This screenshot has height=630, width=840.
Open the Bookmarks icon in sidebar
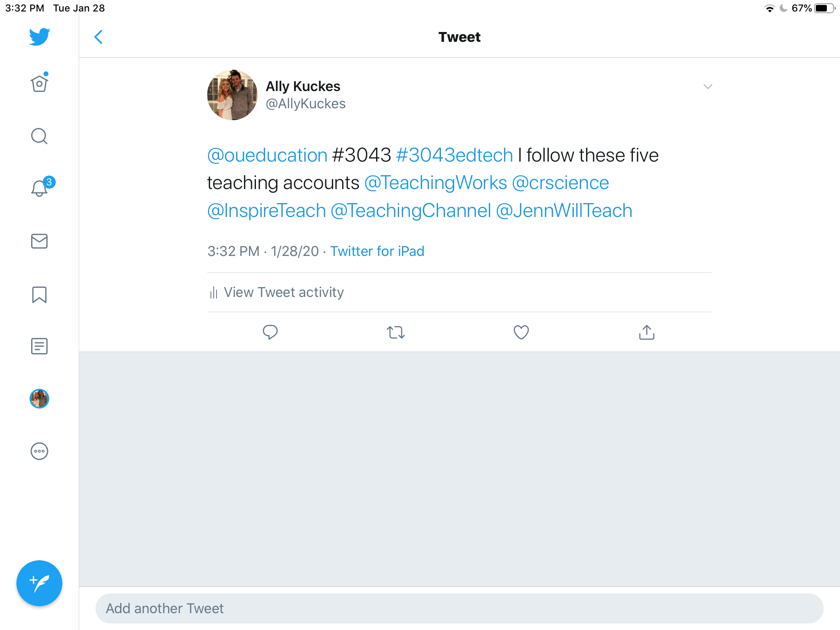(x=39, y=294)
